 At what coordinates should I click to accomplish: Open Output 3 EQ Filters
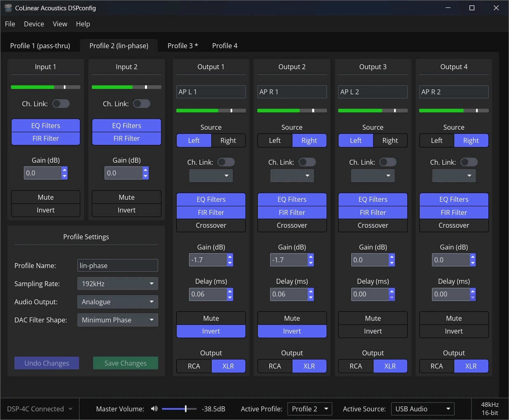tap(373, 199)
